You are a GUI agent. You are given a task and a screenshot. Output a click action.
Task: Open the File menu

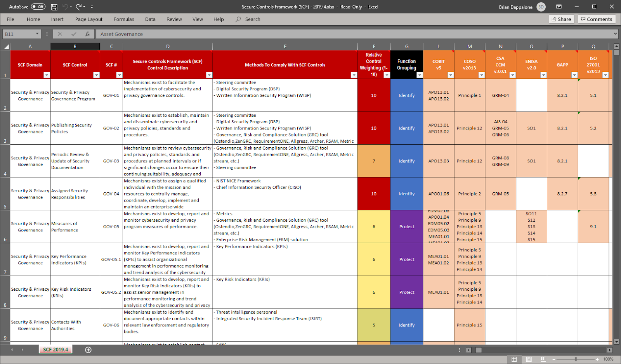(10, 19)
